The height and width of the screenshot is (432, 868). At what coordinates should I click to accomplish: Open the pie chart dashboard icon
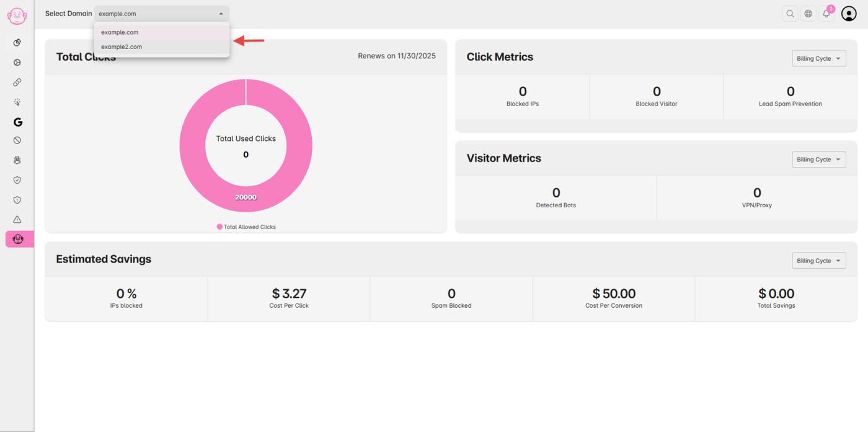click(17, 42)
